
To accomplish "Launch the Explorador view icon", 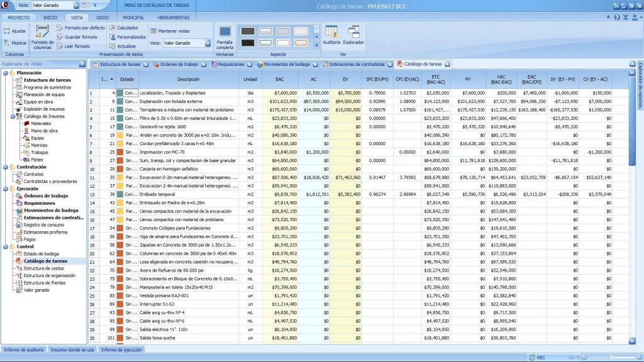I will pos(353,33).
